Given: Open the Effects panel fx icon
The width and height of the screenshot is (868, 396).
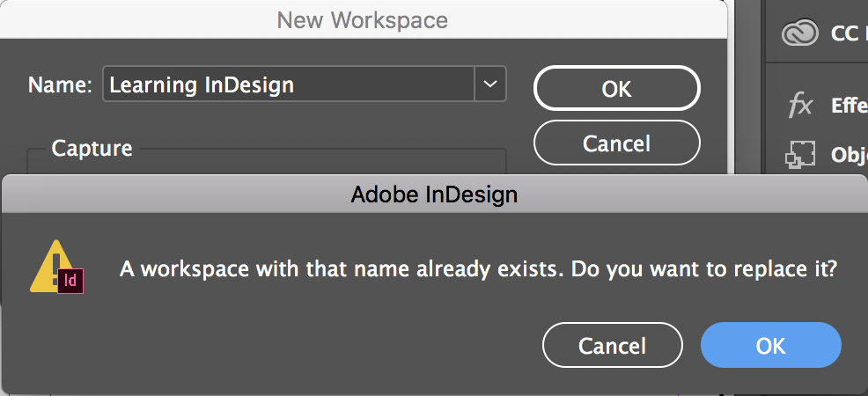Looking at the screenshot, I should tap(800, 105).
